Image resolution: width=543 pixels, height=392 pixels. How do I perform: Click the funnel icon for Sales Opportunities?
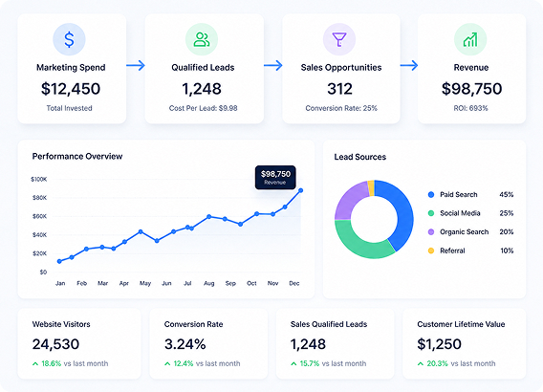pos(339,39)
